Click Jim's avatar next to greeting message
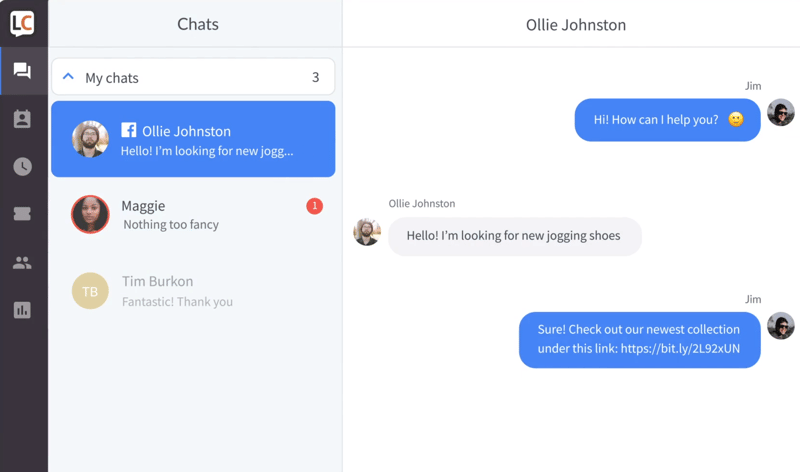 pos(780,113)
